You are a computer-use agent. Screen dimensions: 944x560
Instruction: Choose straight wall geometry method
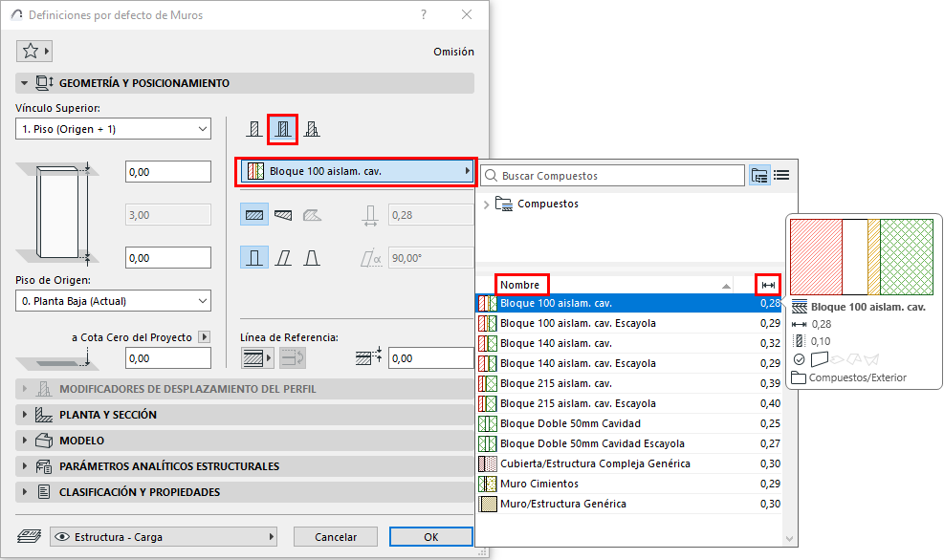pos(254,215)
